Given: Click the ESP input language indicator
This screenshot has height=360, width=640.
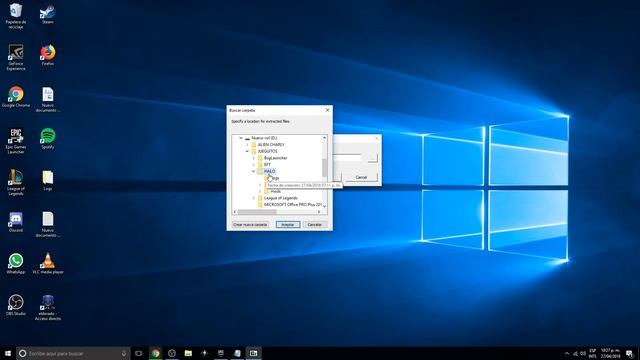Looking at the screenshot, I should tap(593, 353).
